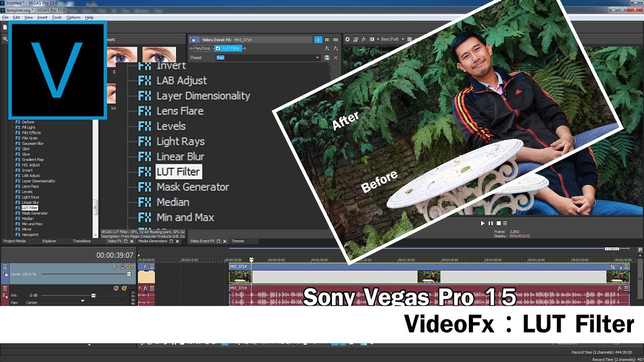Pause the video preview
644x362 pixels.
[x=491, y=223]
